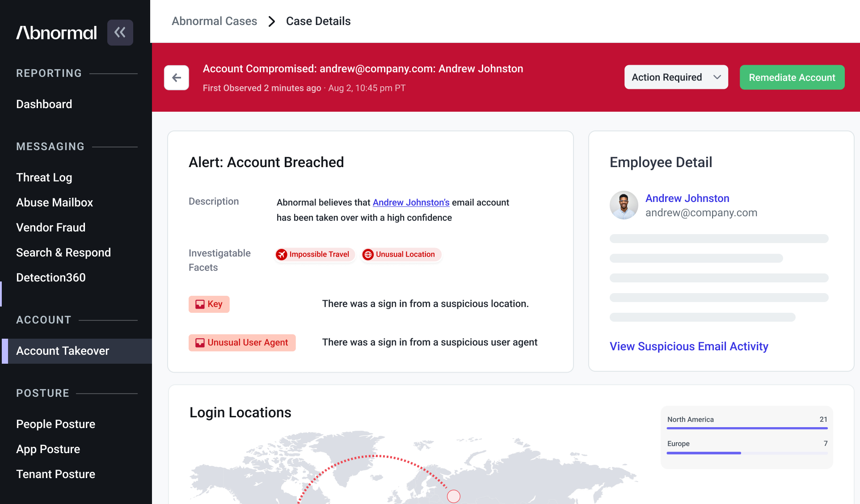860x504 pixels.
Task: Click the Europe count 7
Action: [826, 444]
